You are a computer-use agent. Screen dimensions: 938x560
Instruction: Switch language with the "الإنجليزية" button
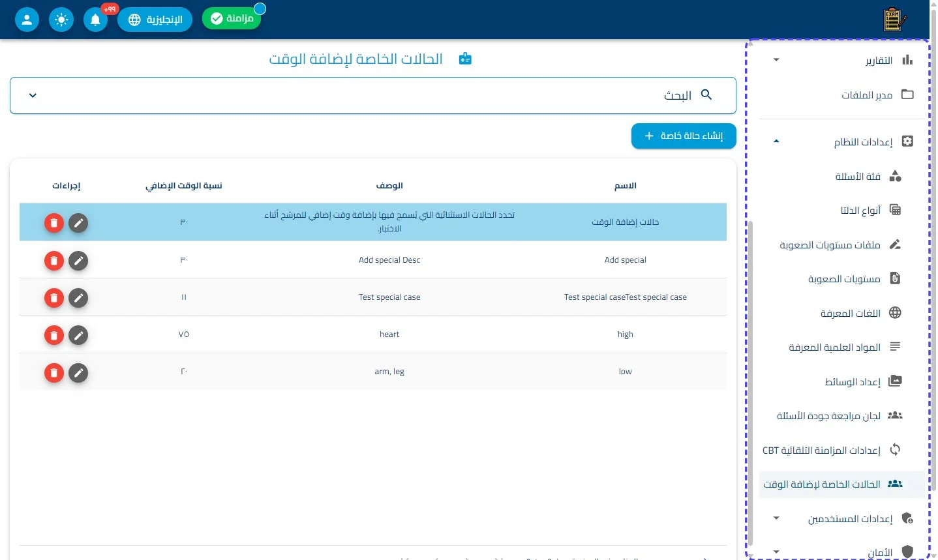155,20
